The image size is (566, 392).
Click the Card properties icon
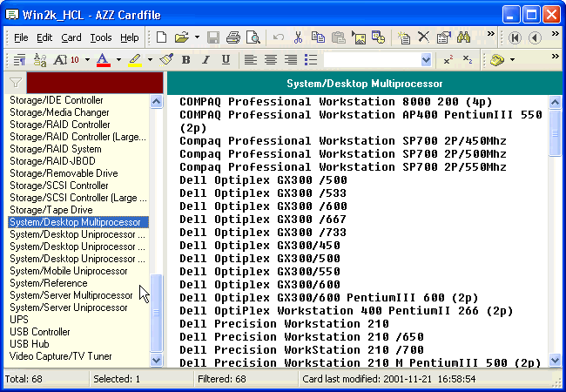pyautogui.click(x=443, y=37)
